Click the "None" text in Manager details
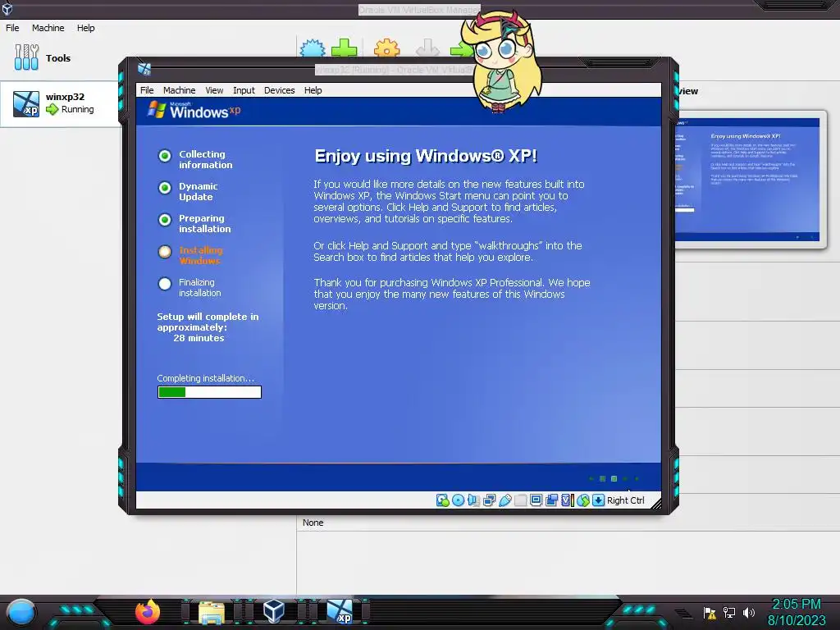 click(313, 523)
